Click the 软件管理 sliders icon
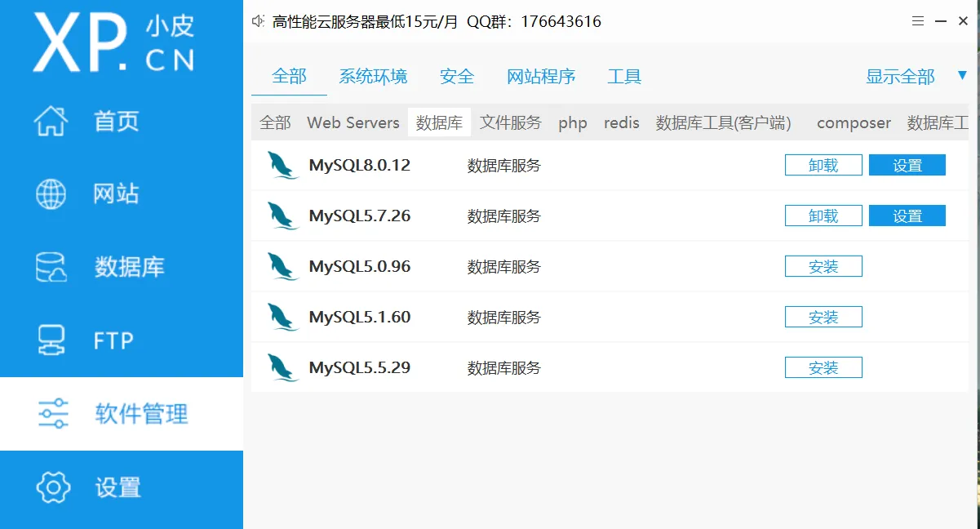The image size is (980, 529). [x=54, y=414]
